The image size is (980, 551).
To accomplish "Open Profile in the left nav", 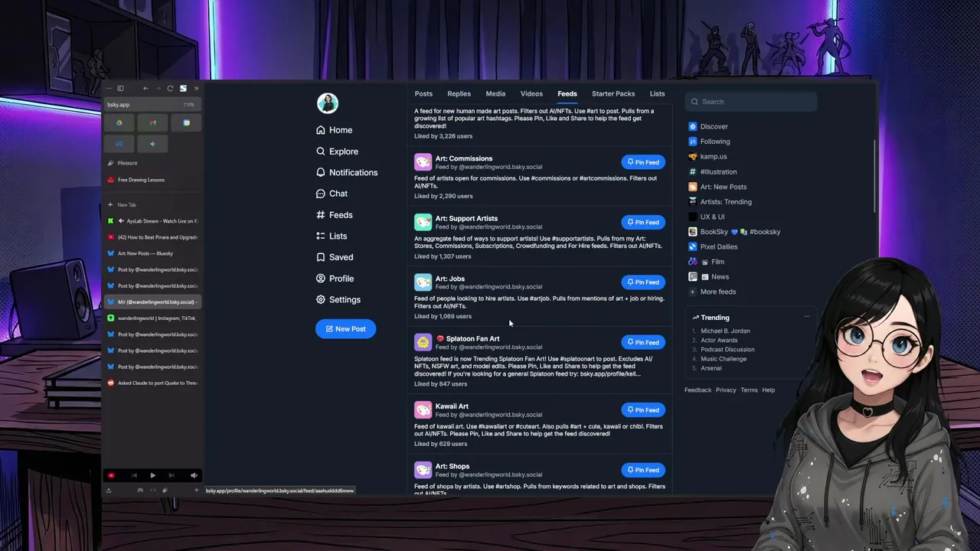I will (335, 279).
